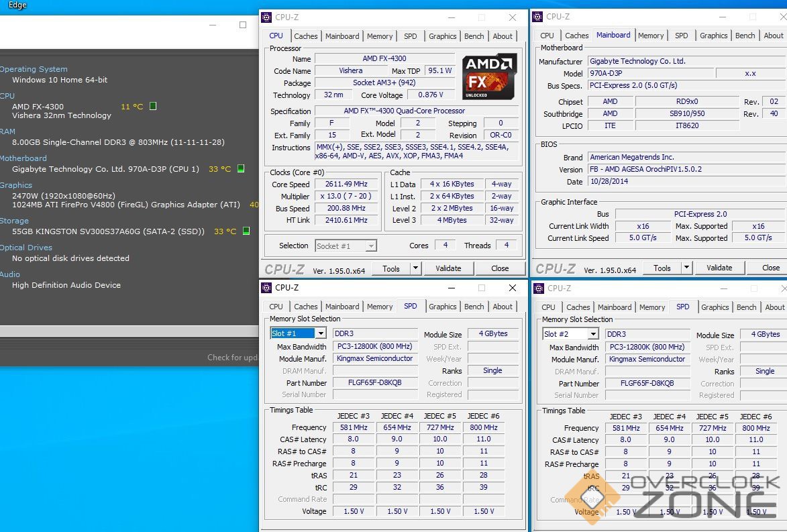Switch to CPU tab in Mainboard window
Image resolution: width=787 pixels, height=532 pixels.
point(547,36)
